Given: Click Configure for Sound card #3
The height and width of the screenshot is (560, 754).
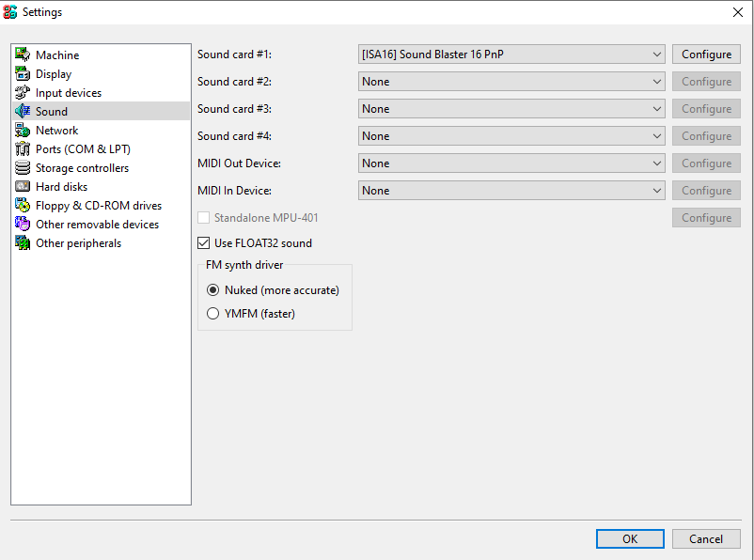Looking at the screenshot, I should point(706,109).
